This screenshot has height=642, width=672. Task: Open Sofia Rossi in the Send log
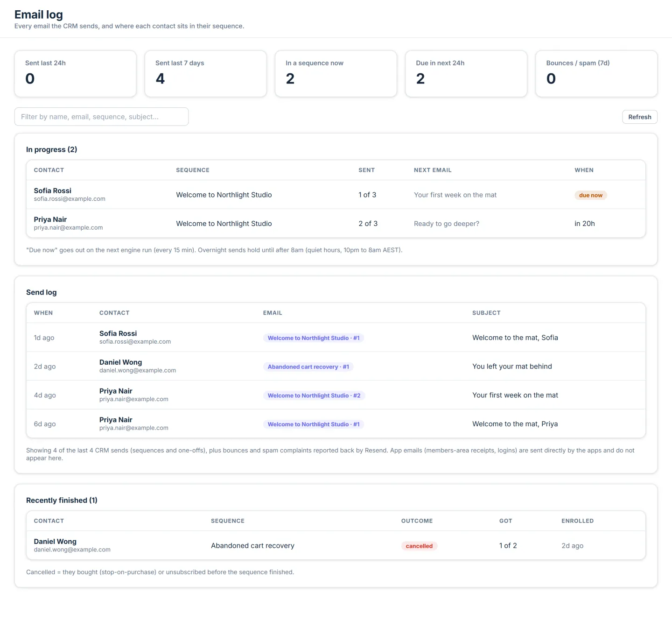(118, 333)
